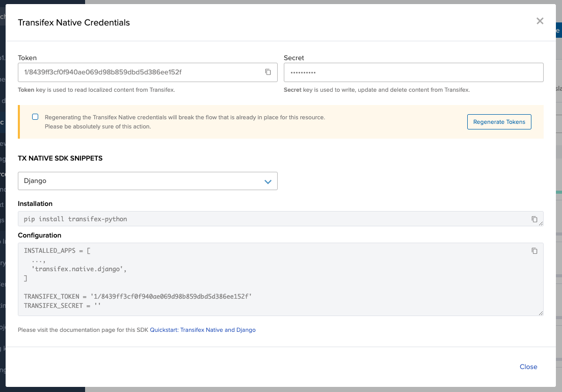The width and height of the screenshot is (562, 392).
Task: Focus the Secret password field
Action: click(x=413, y=72)
